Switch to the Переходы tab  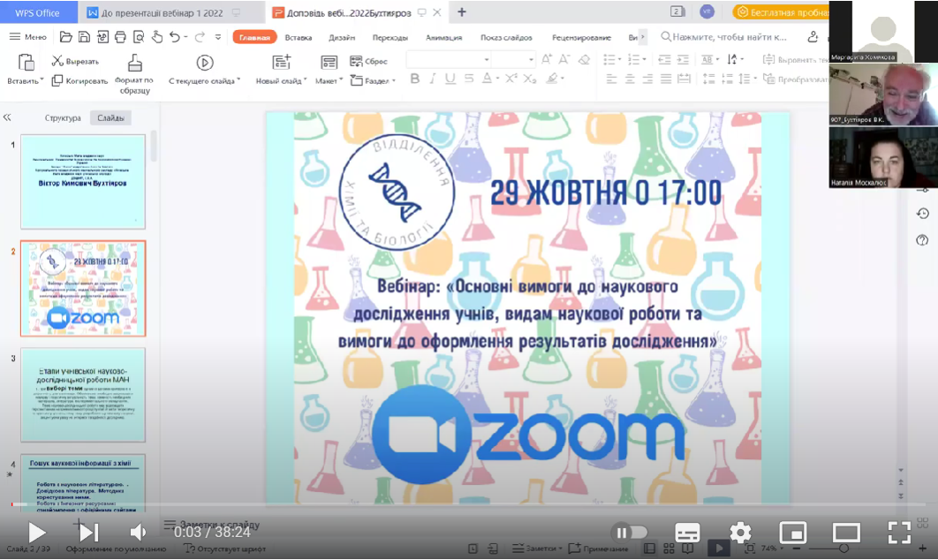tap(390, 37)
